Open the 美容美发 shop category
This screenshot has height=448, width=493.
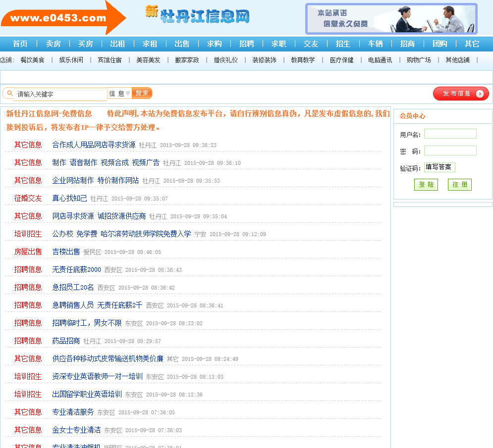(149, 60)
